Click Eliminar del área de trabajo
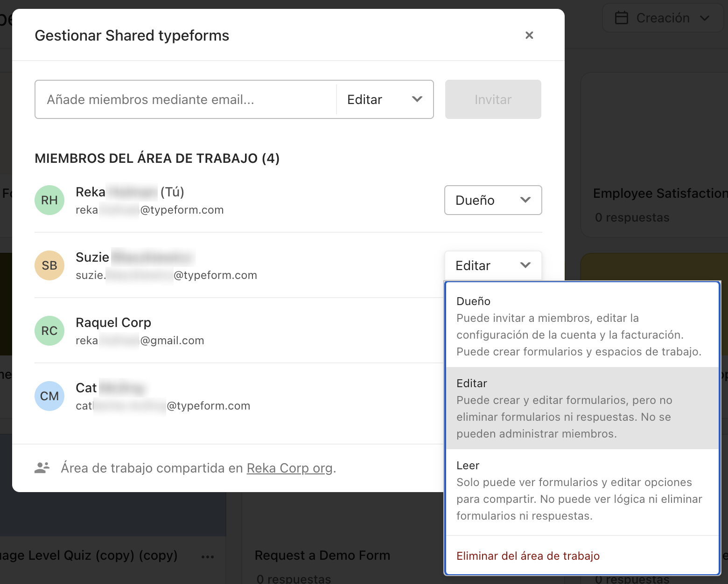The image size is (728, 584). pos(528,556)
